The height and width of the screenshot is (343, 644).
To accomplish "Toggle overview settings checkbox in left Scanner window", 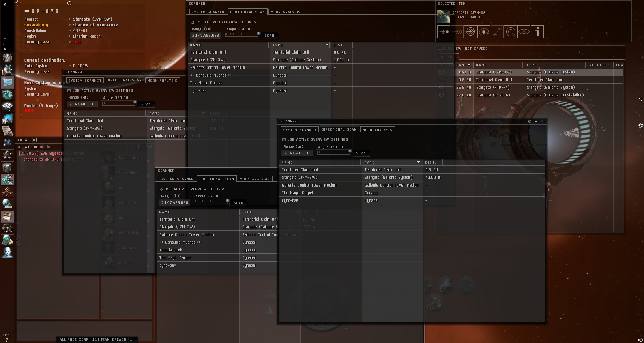I will coord(69,90).
